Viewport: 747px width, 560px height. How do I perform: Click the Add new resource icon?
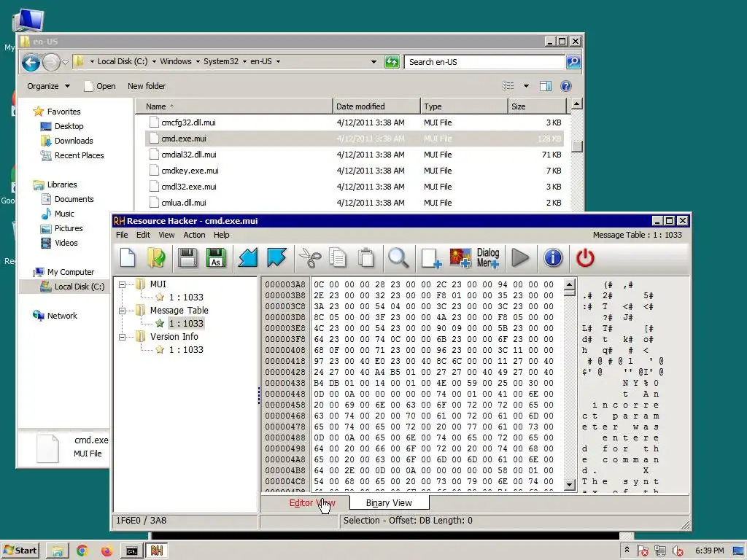click(431, 257)
